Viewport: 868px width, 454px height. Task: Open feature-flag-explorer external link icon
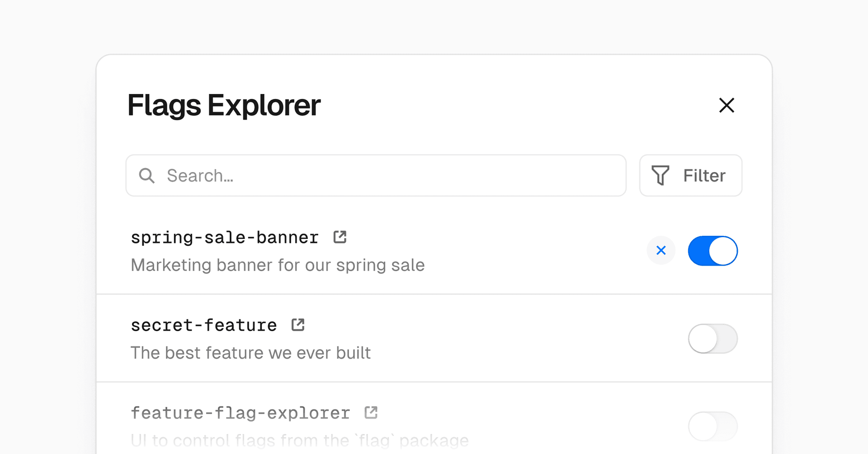(371, 412)
